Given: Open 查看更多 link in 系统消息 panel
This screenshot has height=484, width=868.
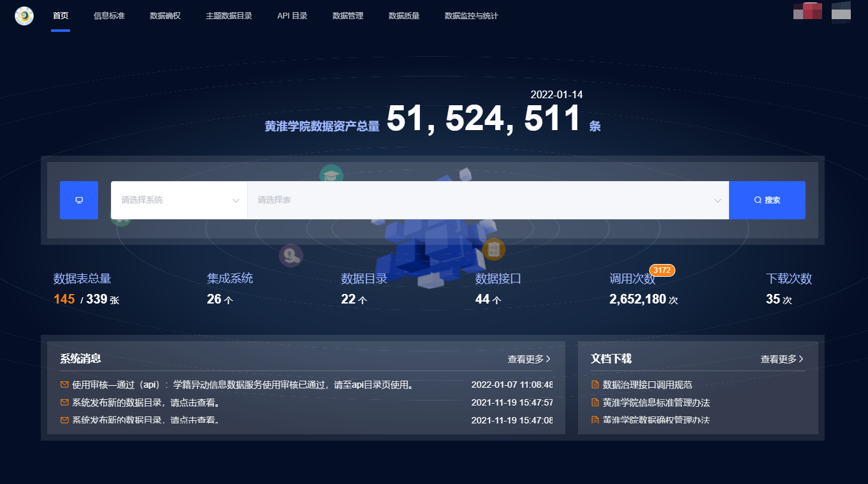Looking at the screenshot, I should pos(528,359).
